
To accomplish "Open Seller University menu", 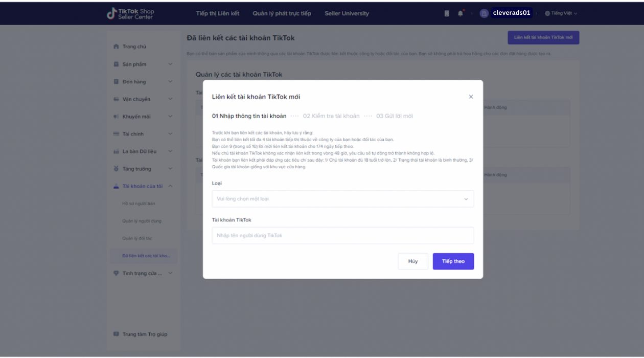I will [347, 13].
